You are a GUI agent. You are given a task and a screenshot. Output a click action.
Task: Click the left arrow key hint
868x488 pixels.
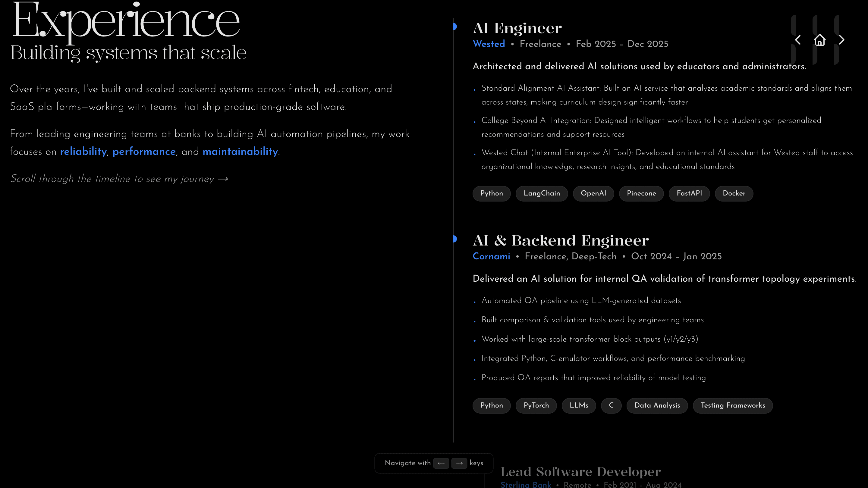click(x=441, y=463)
